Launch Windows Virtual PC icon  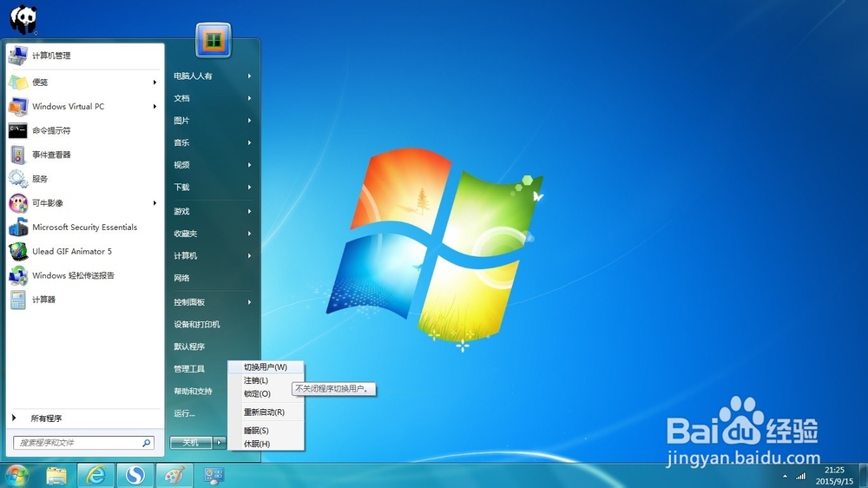point(17,106)
